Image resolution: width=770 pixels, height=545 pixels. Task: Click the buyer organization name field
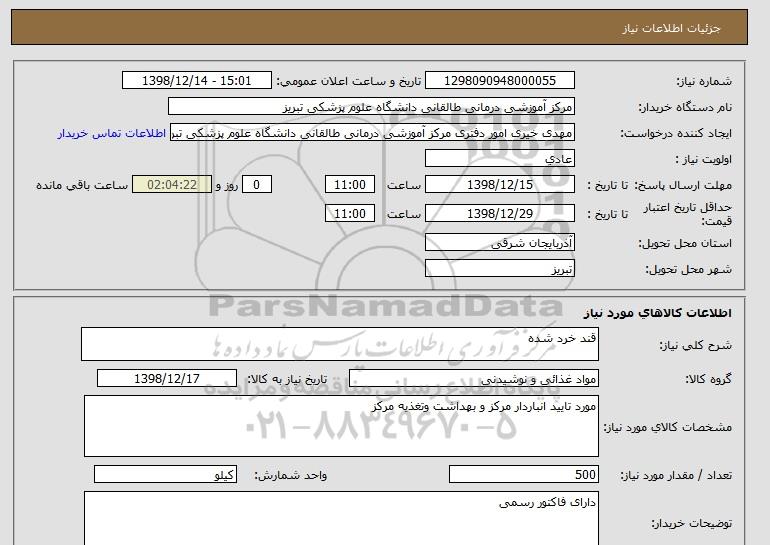coord(371,107)
